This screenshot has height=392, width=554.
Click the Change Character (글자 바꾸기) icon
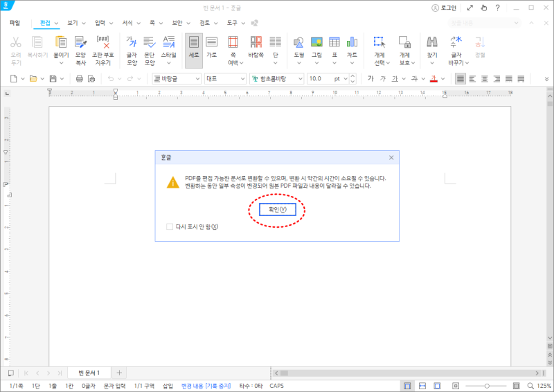tap(456, 42)
